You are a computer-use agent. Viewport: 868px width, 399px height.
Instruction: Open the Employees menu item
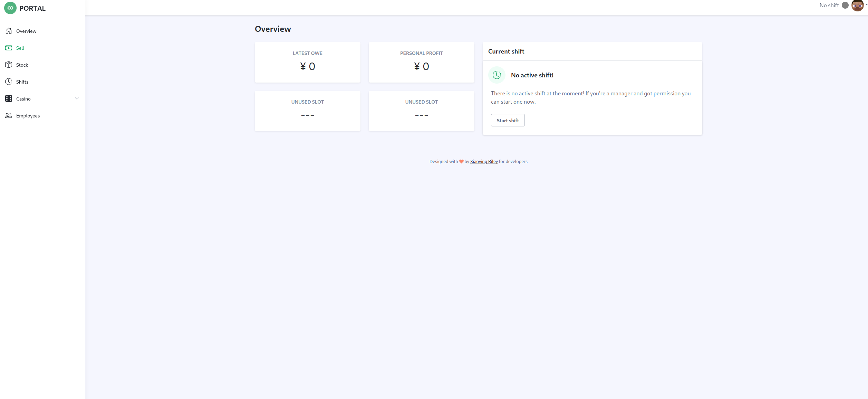click(28, 116)
